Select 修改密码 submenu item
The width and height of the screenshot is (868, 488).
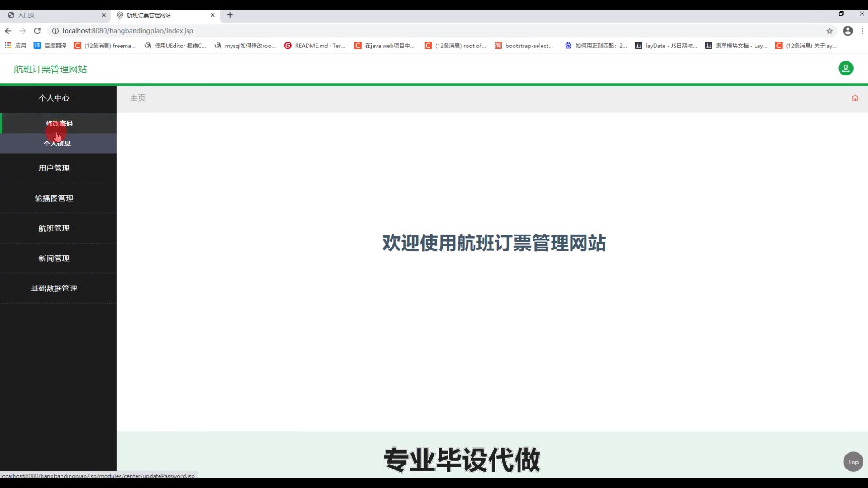[x=59, y=123]
